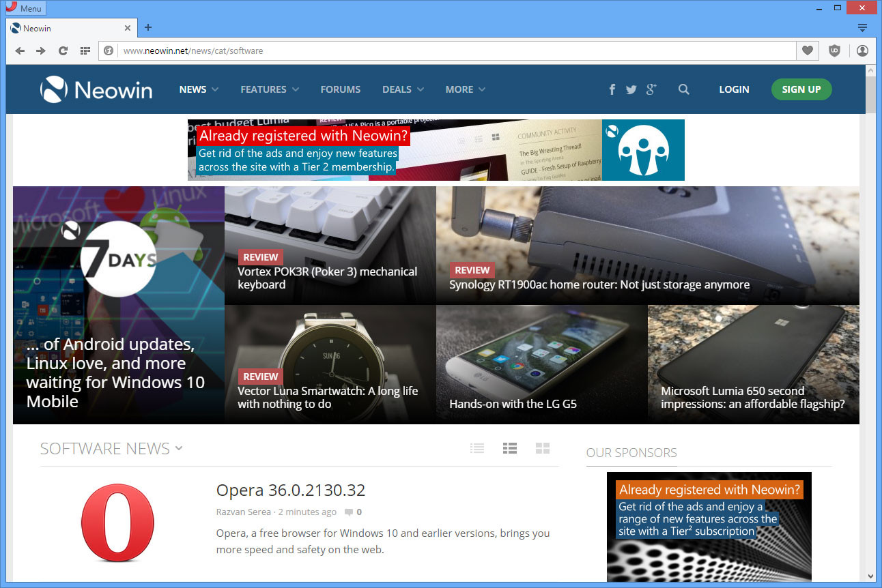The image size is (882, 588).
Task: Open the Opera 36.0.2130.32 article title
Action: [x=291, y=490]
